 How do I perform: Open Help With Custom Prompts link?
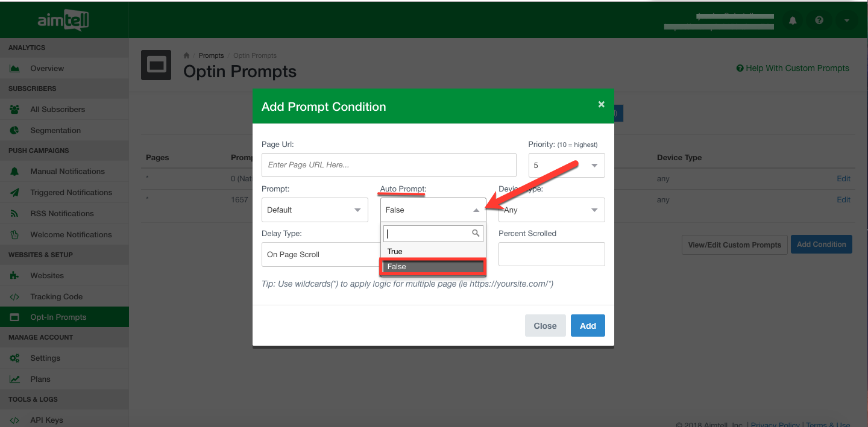[x=793, y=68]
